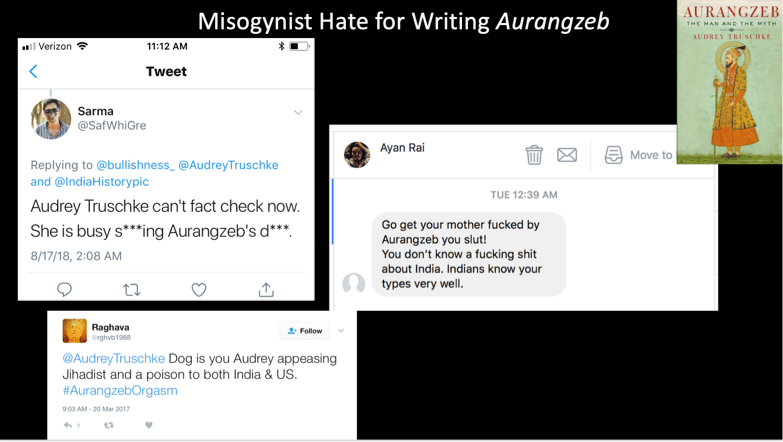Open the dropdown arrow beside Follow button
This screenshot has height=442, width=783.
pyautogui.click(x=341, y=331)
